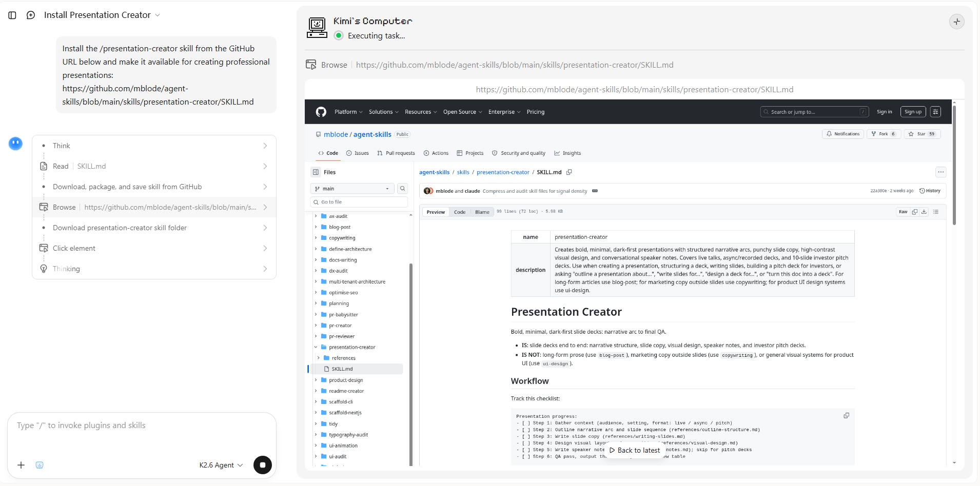Open the Raw file view
The height and width of the screenshot is (486, 980).
tap(903, 212)
